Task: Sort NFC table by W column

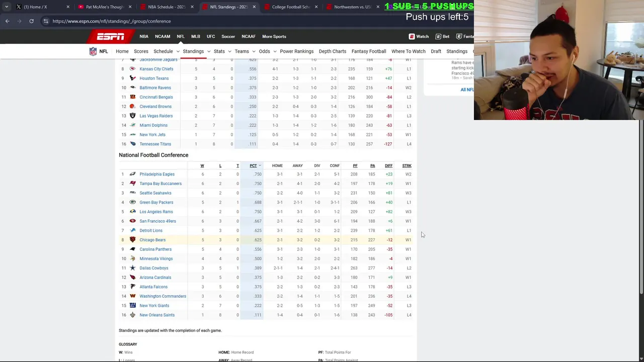Action: [x=202, y=166]
